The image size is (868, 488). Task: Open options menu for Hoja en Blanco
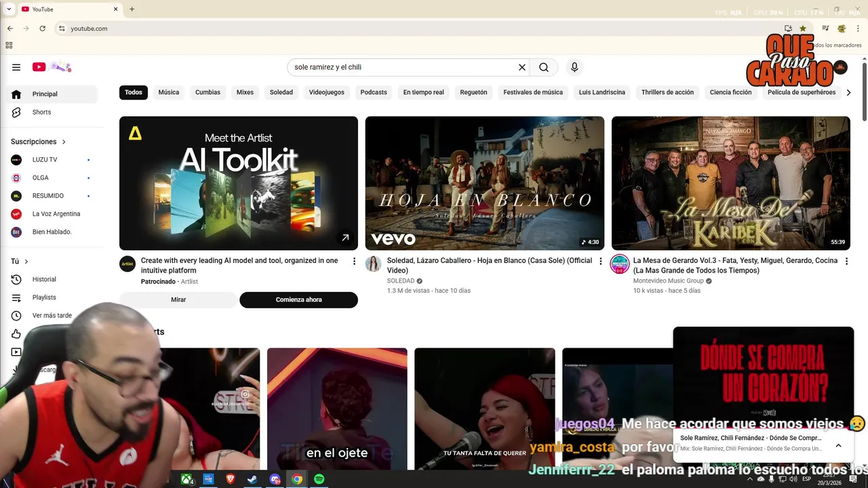coord(600,261)
